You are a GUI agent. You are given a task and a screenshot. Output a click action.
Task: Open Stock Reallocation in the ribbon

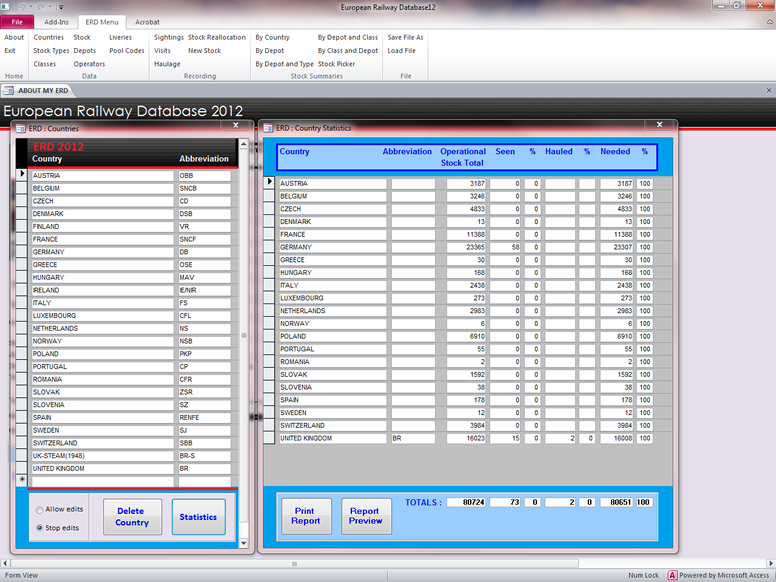217,37
